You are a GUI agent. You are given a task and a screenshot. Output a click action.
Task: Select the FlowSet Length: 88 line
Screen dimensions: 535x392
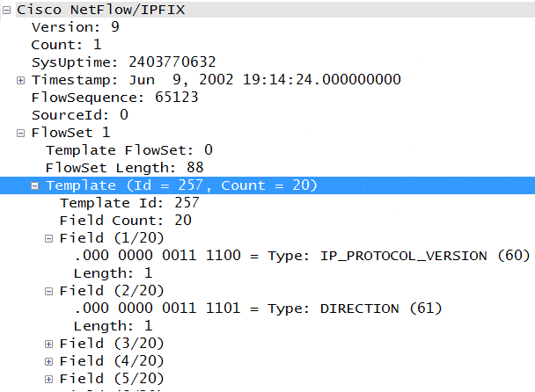(125, 168)
